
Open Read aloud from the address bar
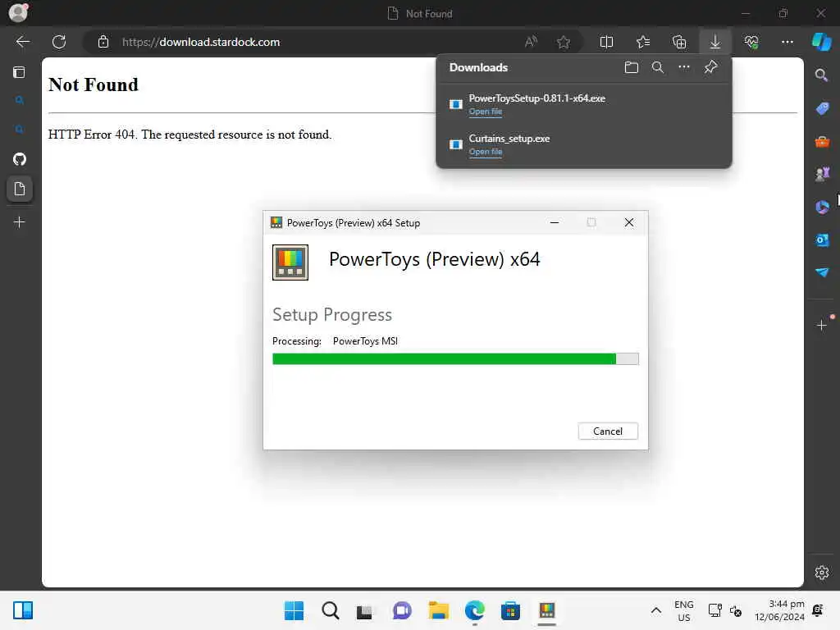(x=531, y=42)
